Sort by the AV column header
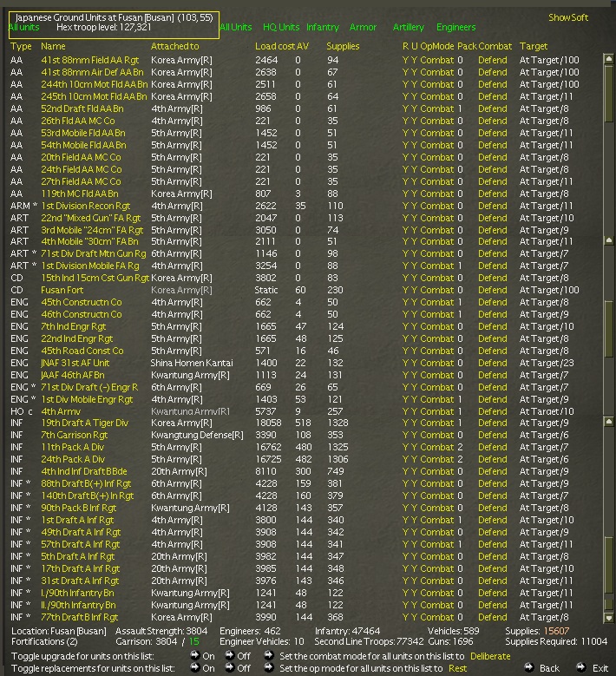Viewport: 616px width, 676px height. pos(303,46)
